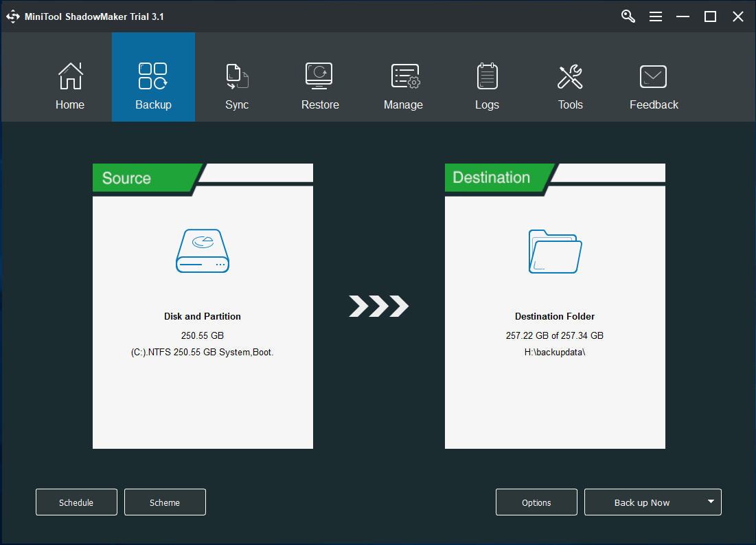Open the Feedback envelope icon
The image size is (756, 545).
point(653,76)
